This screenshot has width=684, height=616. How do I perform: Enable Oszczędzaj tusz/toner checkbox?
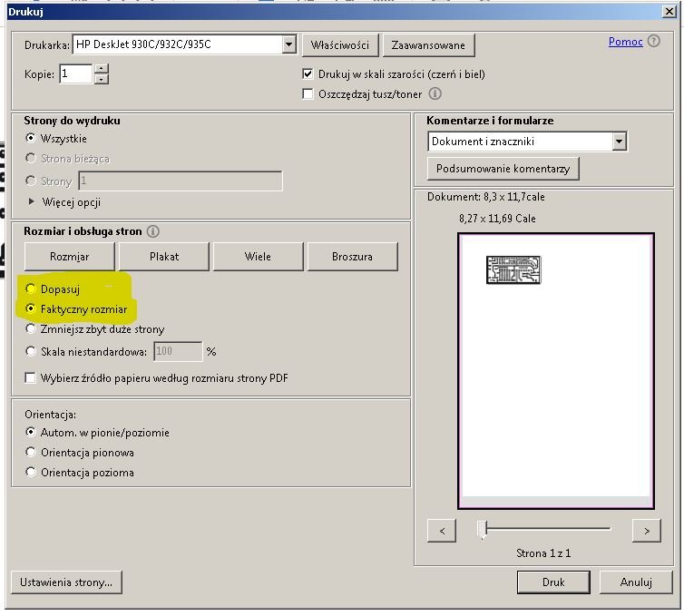pyautogui.click(x=308, y=93)
